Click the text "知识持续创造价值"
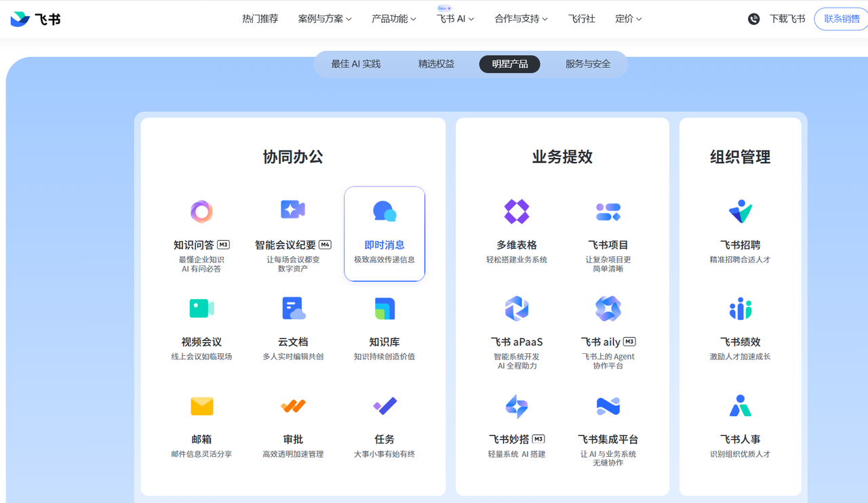 [x=384, y=357]
